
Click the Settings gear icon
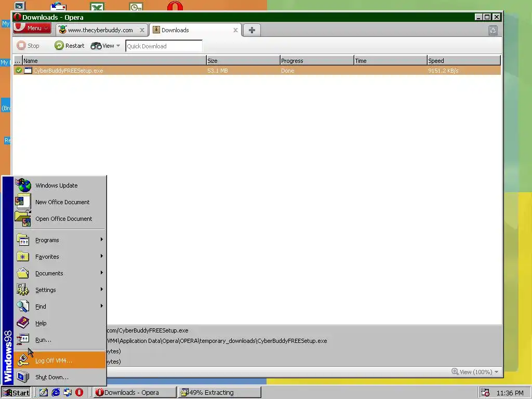click(x=23, y=290)
